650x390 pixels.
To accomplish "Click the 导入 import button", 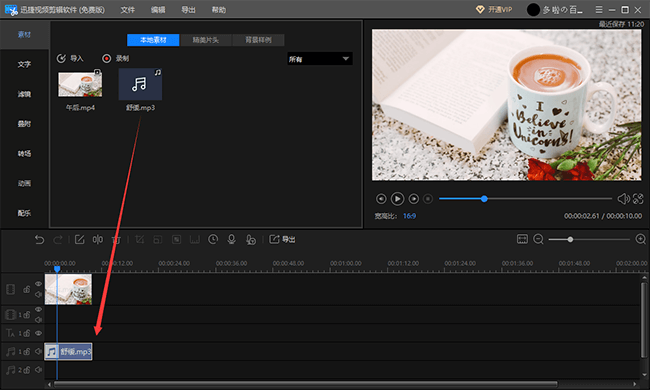I will 70,58.
